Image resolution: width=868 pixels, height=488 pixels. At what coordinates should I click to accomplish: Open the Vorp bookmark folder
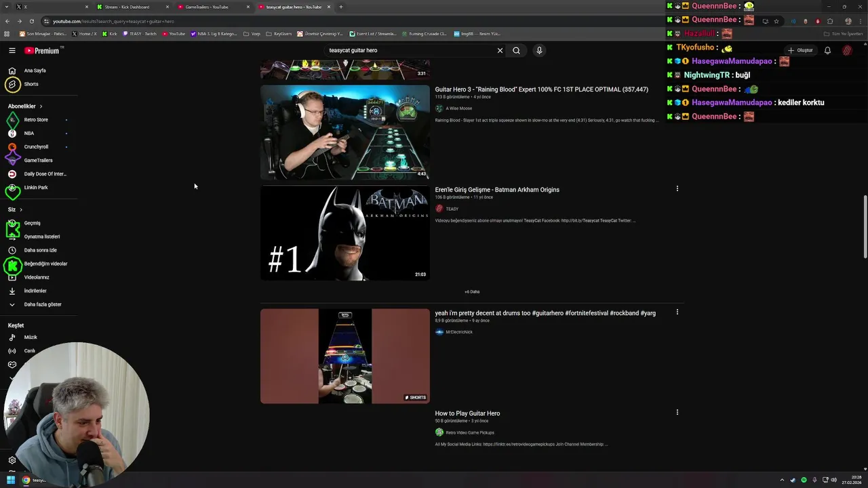click(x=252, y=33)
